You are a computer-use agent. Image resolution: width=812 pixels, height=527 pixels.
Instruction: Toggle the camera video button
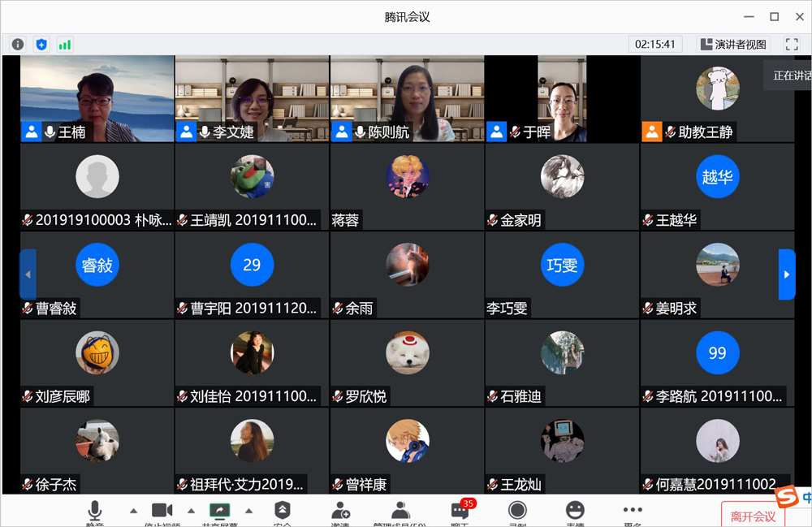[x=162, y=511]
